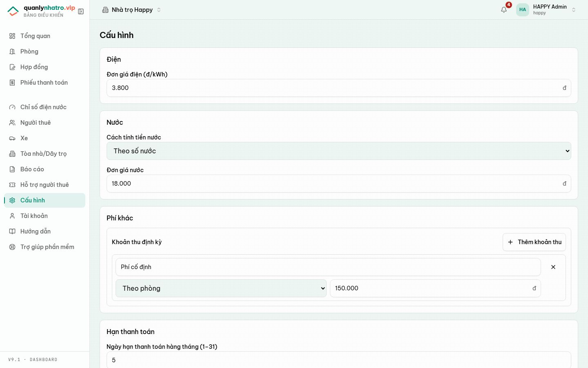Viewport: 588px width, 368px height.
Task: Go to Tổng quan page
Action: pyautogui.click(x=45, y=36)
